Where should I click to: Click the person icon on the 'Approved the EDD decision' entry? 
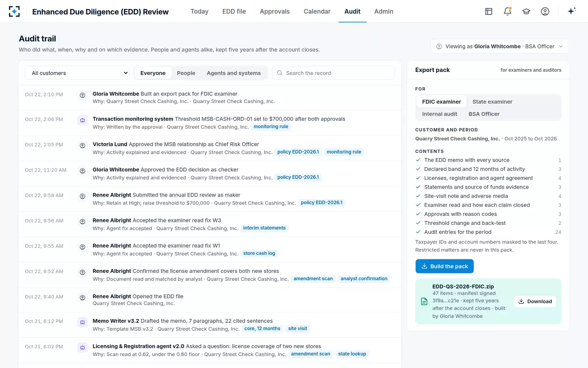[82, 171]
